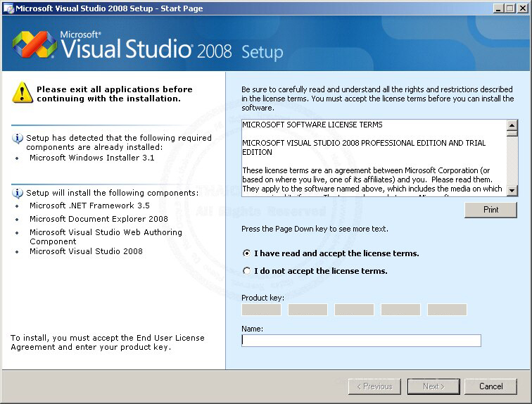Screen dimensions: 532x404
Task: Click 'To install, you must accept' note
Action: (x=108, y=342)
